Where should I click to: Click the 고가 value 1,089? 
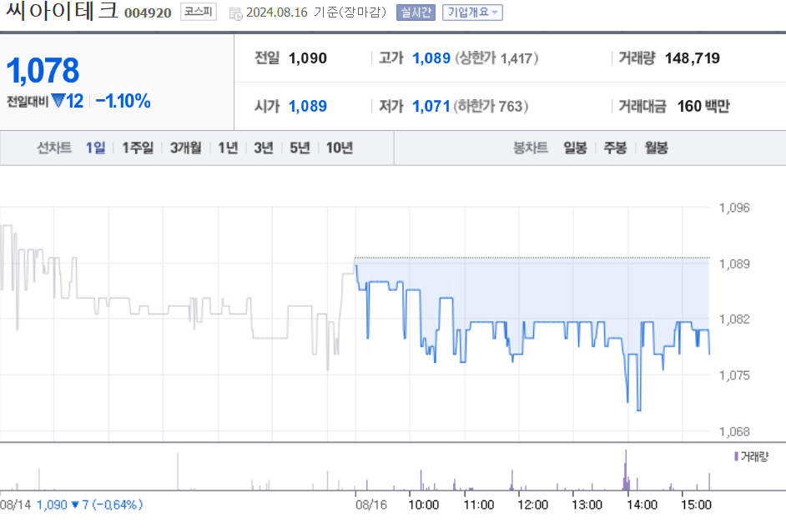point(431,59)
